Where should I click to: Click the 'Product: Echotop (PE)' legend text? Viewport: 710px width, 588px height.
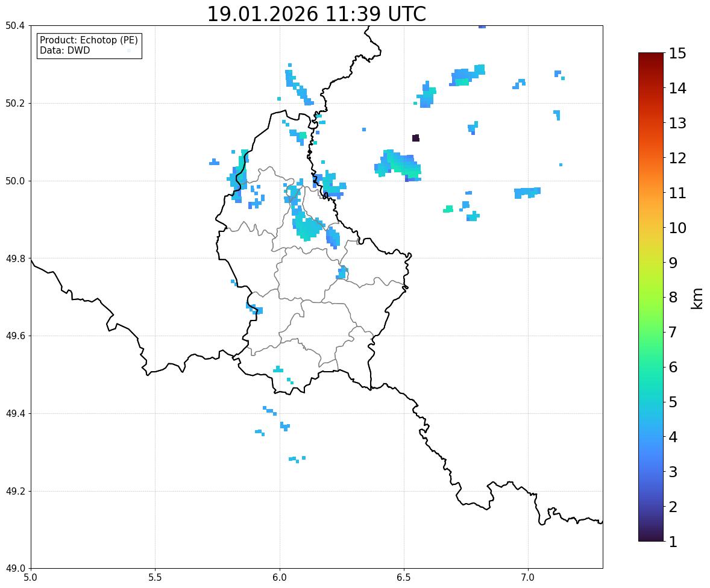pyautogui.click(x=89, y=40)
